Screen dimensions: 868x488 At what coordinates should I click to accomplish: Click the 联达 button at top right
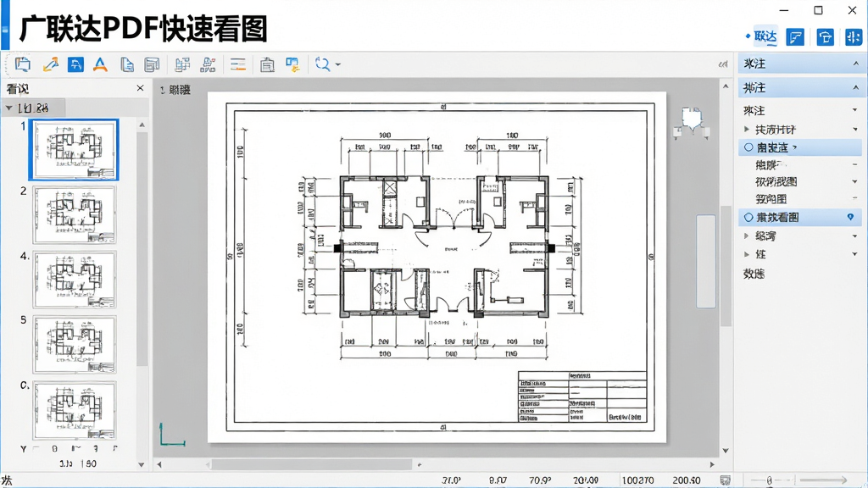(765, 36)
